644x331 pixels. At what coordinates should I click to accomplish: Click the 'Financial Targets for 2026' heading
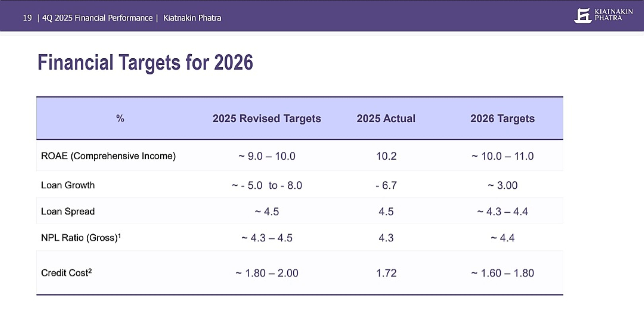point(145,62)
